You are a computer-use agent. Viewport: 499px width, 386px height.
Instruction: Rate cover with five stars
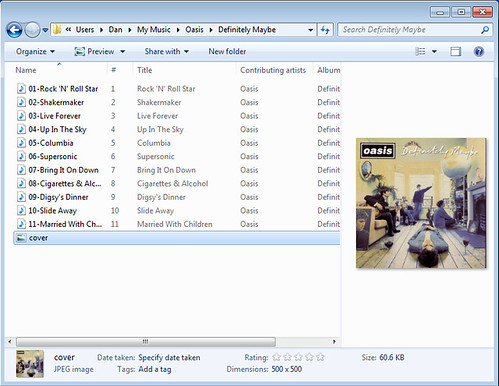pos(320,357)
